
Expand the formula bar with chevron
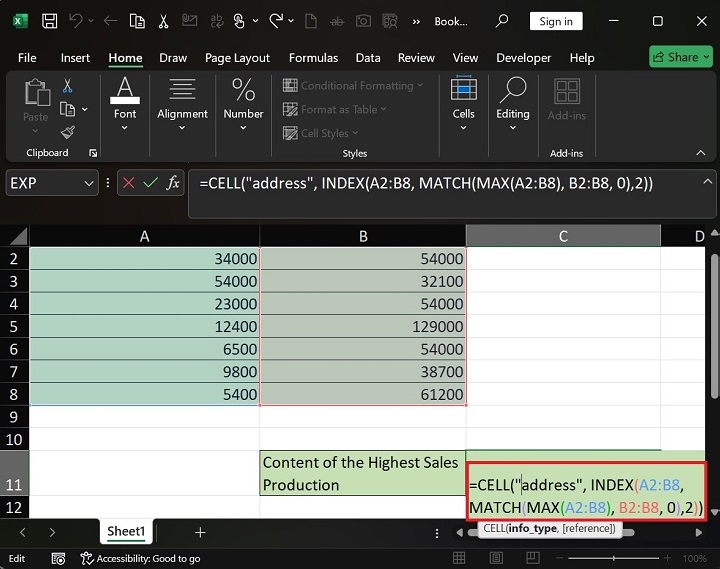[708, 182]
